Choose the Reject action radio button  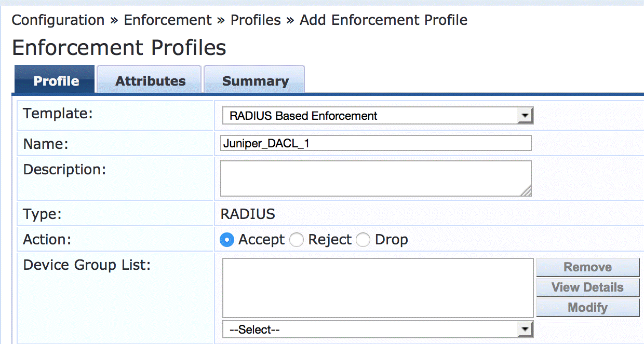(297, 240)
